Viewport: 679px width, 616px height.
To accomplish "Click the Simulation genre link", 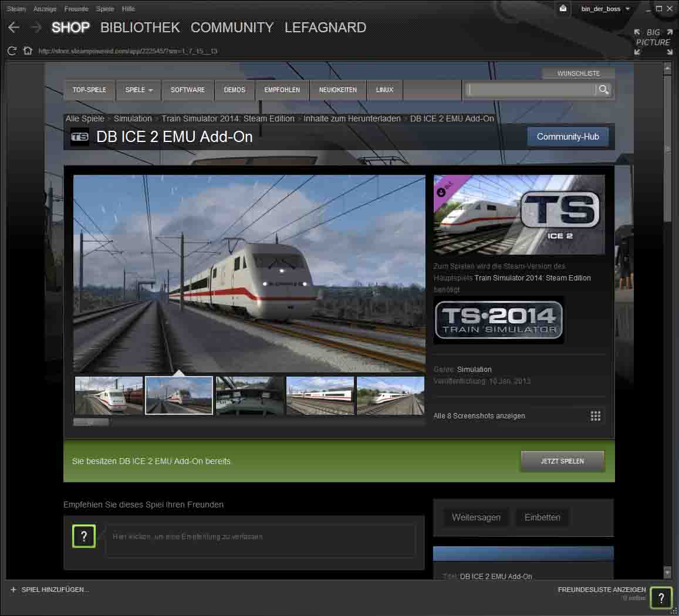I will point(474,369).
